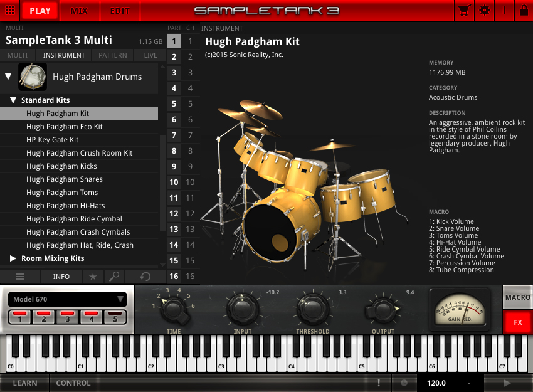
Task: Click MIDI channel 5 for part 5
Action: pyautogui.click(x=191, y=103)
